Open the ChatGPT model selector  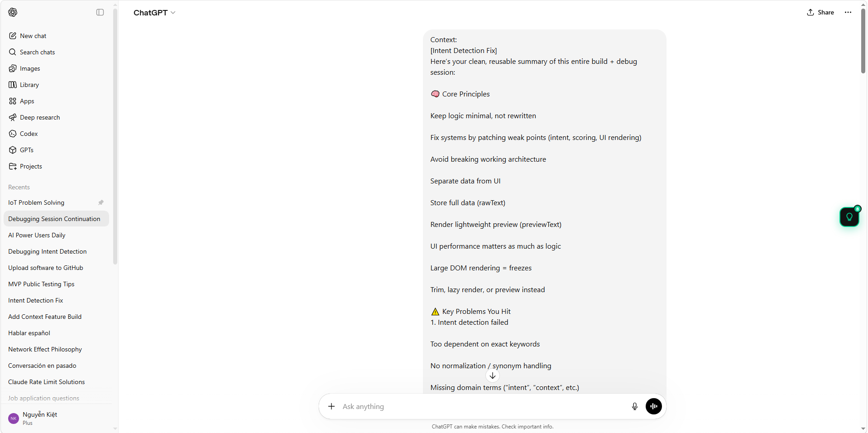154,13
